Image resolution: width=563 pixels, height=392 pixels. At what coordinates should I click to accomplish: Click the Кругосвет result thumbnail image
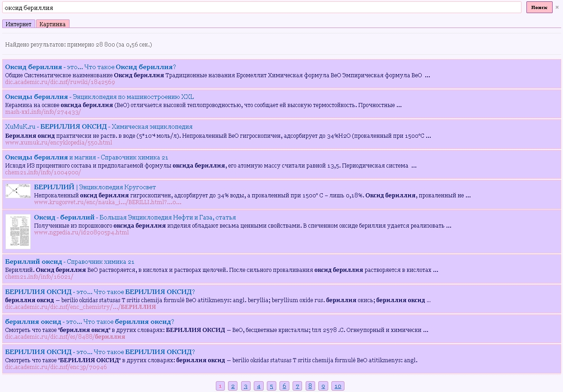coord(18,191)
